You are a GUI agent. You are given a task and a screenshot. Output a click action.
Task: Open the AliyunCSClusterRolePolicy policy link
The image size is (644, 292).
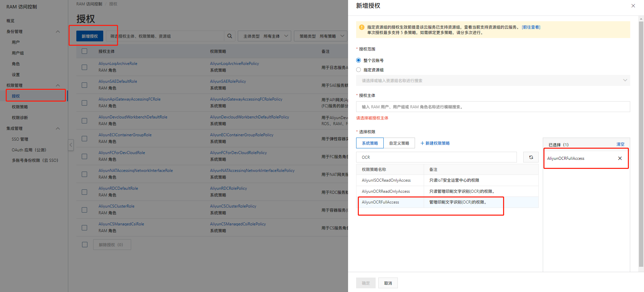pos(233,206)
